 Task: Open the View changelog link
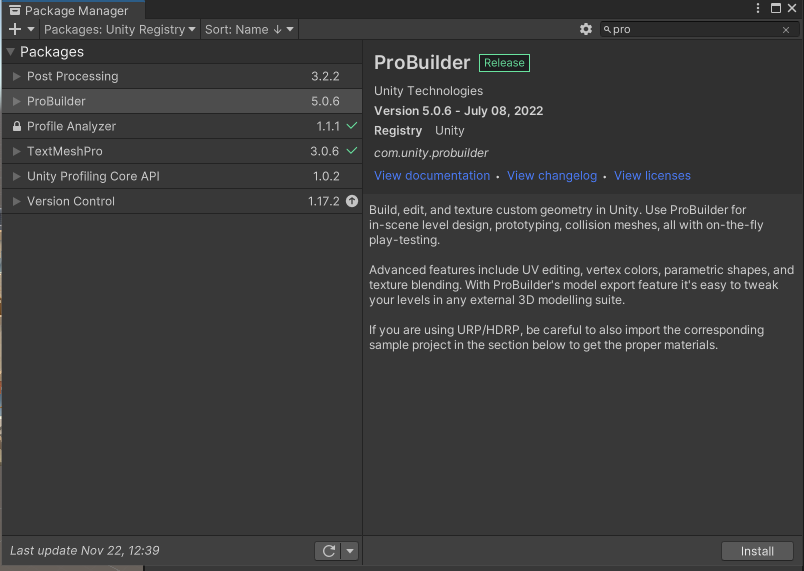point(551,176)
